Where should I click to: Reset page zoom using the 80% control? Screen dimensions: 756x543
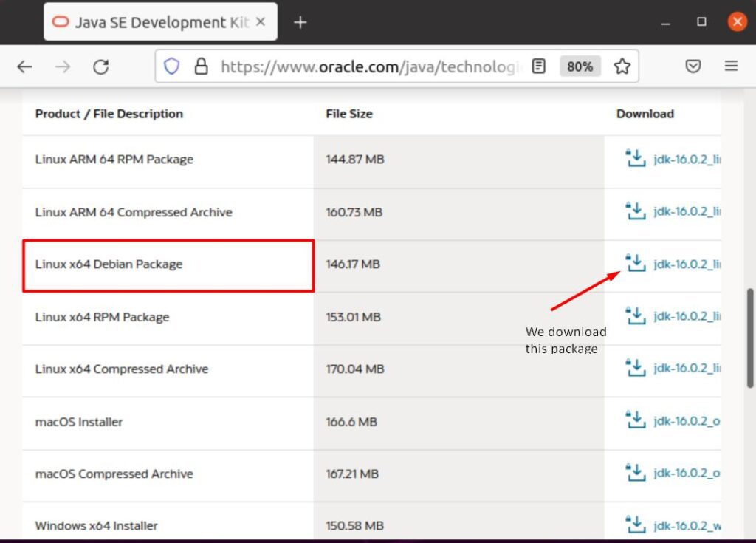[580, 66]
